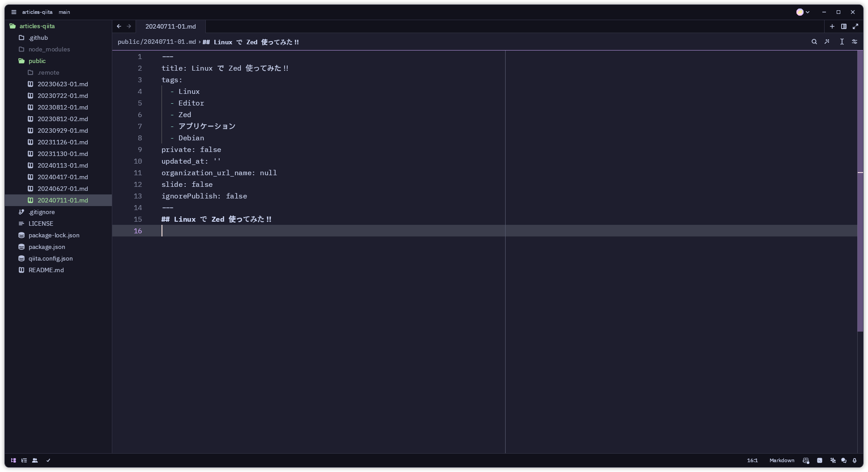Open the chat panel icon
The image size is (868, 472).
tap(844, 460)
